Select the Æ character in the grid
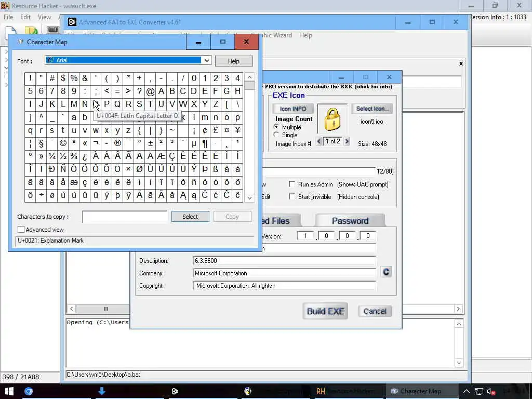The width and height of the screenshot is (532, 399). pyautogui.click(x=161, y=156)
